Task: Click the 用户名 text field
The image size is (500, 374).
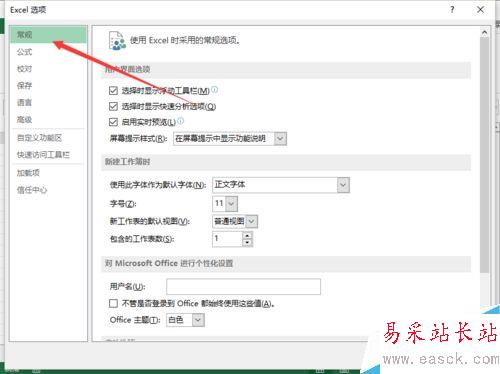Action: pyautogui.click(x=243, y=287)
